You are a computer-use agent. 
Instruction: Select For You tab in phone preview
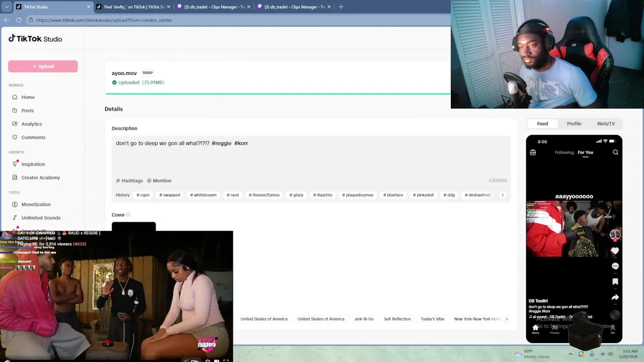pyautogui.click(x=585, y=152)
